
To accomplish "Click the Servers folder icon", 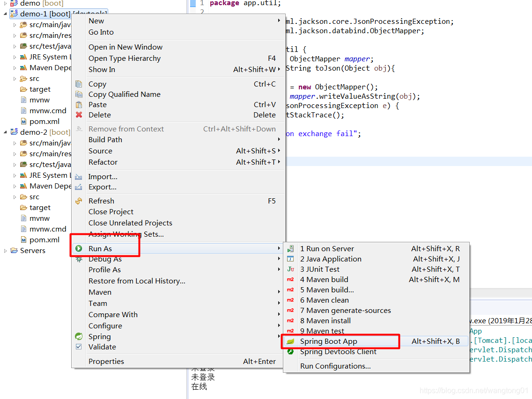I will (x=14, y=251).
